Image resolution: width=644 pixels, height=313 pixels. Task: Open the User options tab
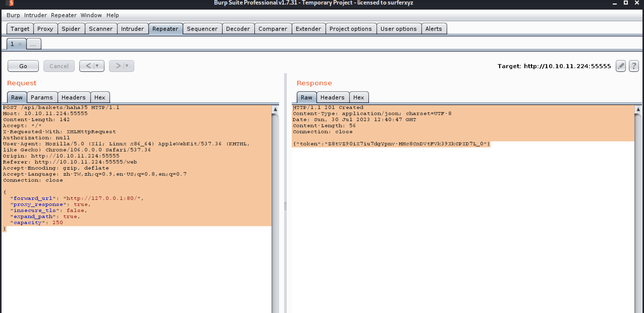tap(399, 29)
